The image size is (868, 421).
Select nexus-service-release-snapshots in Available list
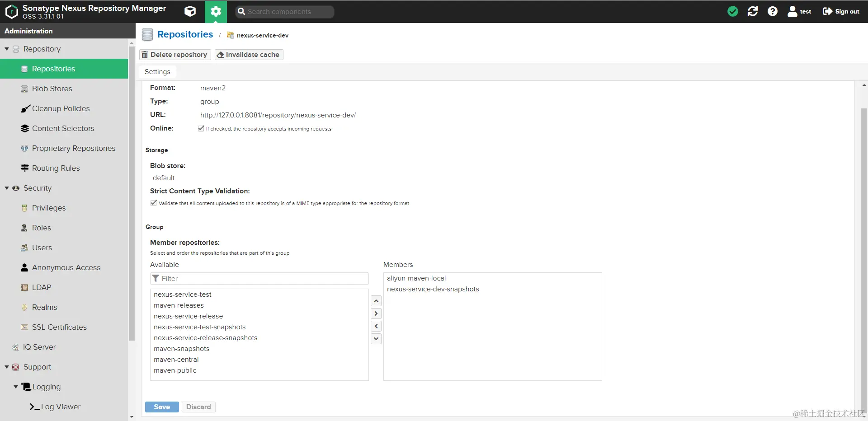point(259,338)
